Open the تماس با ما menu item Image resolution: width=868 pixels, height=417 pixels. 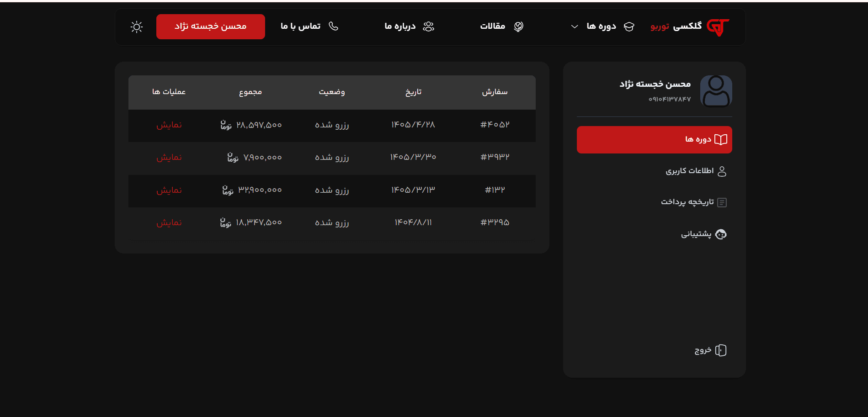click(300, 26)
